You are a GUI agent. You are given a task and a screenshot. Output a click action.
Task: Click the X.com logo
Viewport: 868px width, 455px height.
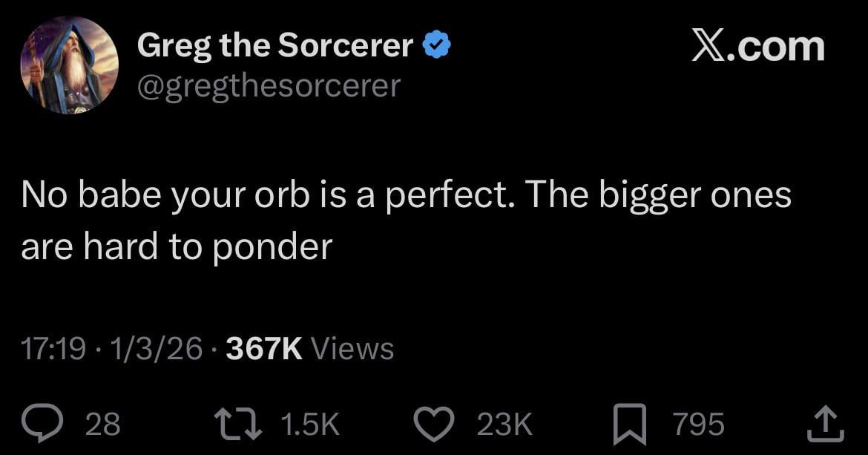click(757, 47)
